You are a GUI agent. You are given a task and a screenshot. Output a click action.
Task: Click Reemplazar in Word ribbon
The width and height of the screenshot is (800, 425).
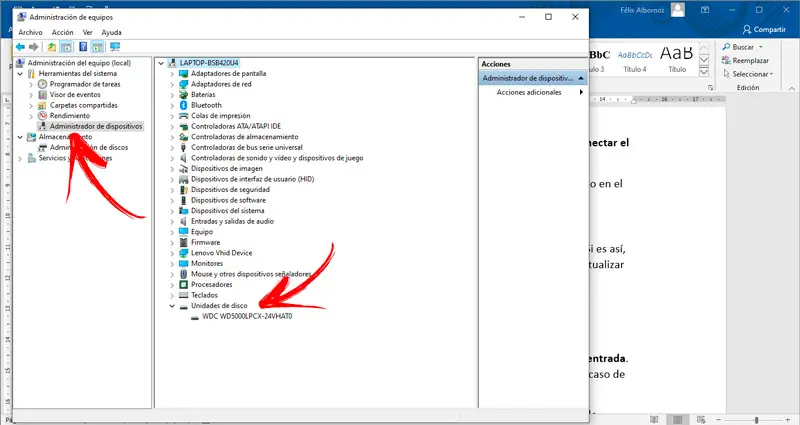pos(745,61)
